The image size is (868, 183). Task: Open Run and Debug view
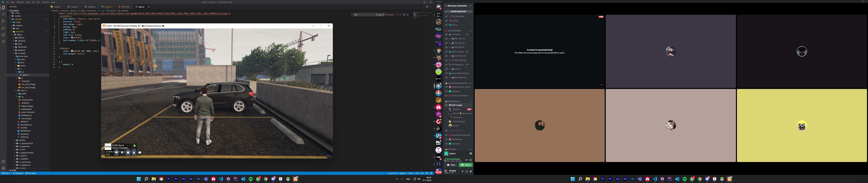3,28
